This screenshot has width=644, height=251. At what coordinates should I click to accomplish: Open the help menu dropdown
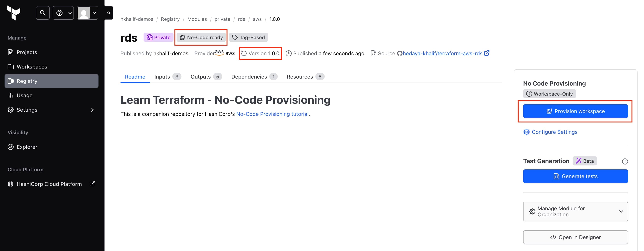[63, 13]
